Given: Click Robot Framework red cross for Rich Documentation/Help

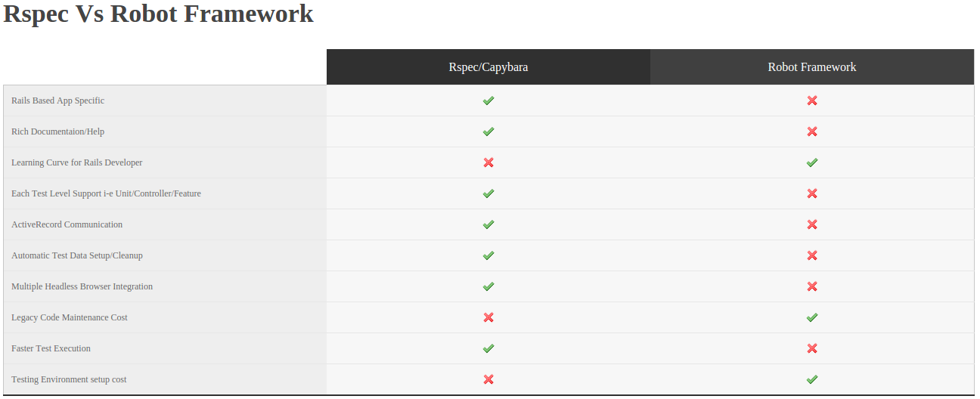Looking at the screenshot, I should [812, 131].
